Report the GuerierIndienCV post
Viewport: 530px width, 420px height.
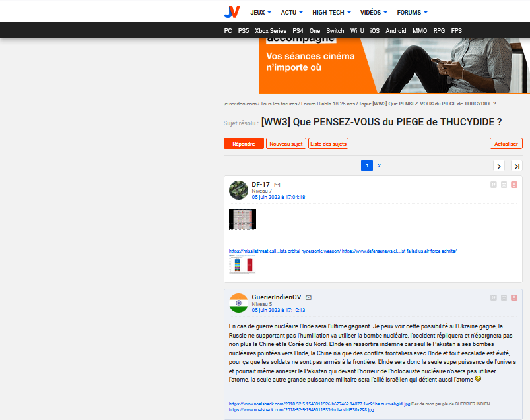click(514, 297)
